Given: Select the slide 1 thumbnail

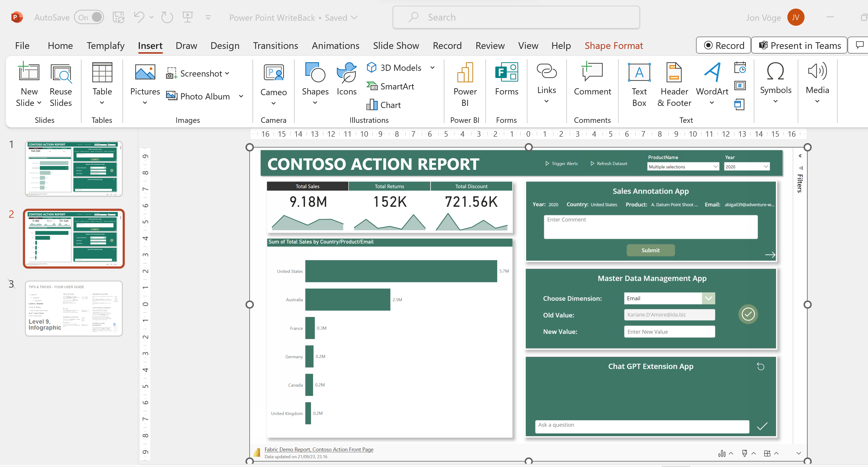Looking at the screenshot, I should tap(74, 168).
